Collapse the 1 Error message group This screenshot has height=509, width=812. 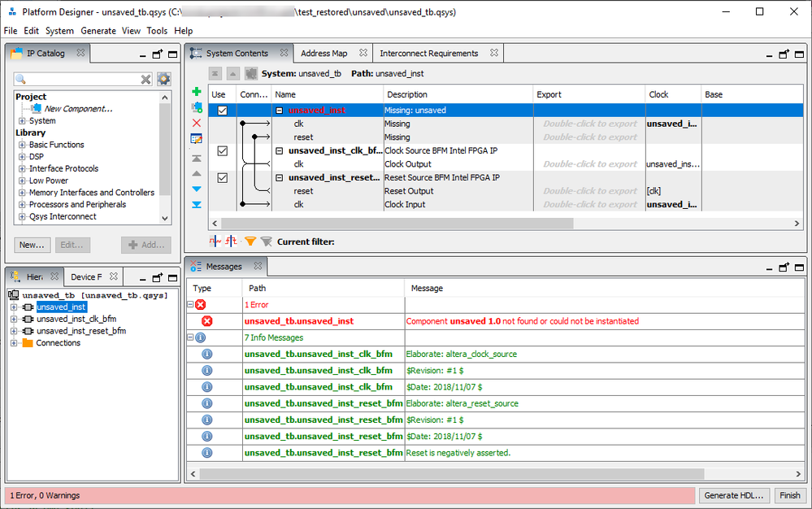191,305
